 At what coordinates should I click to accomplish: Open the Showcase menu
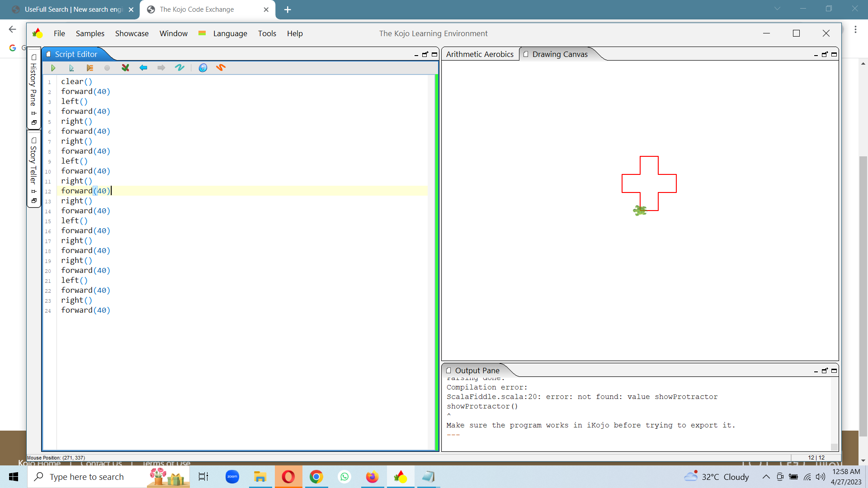click(132, 33)
